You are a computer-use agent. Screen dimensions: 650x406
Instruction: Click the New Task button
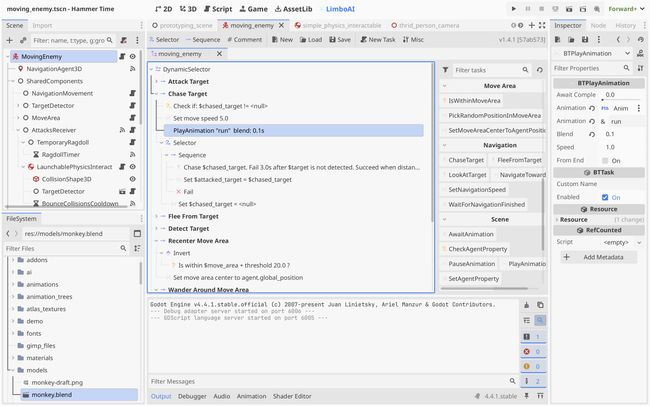click(x=378, y=40)
